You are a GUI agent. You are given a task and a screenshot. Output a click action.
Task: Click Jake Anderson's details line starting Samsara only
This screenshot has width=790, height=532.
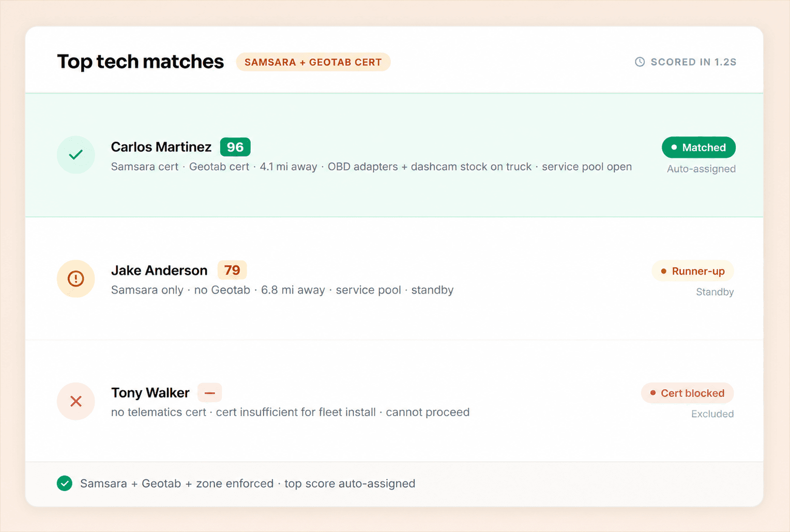282,290
